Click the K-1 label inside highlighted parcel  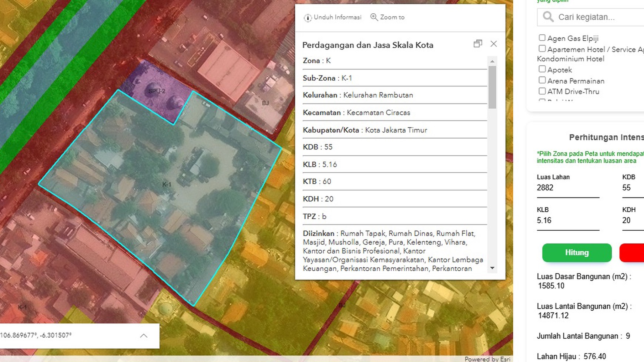tap(167, 184)
